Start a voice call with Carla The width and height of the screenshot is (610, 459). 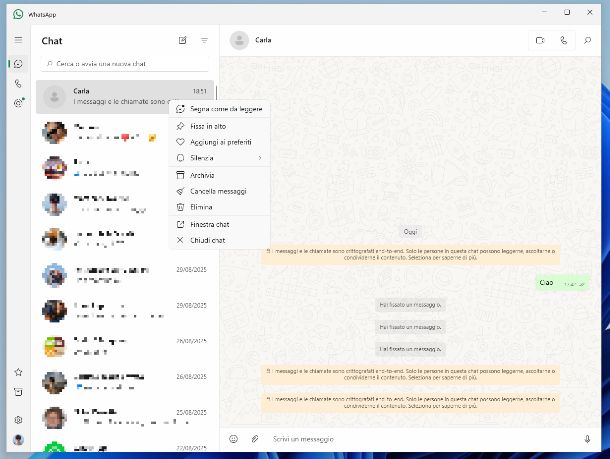(563, 40)
